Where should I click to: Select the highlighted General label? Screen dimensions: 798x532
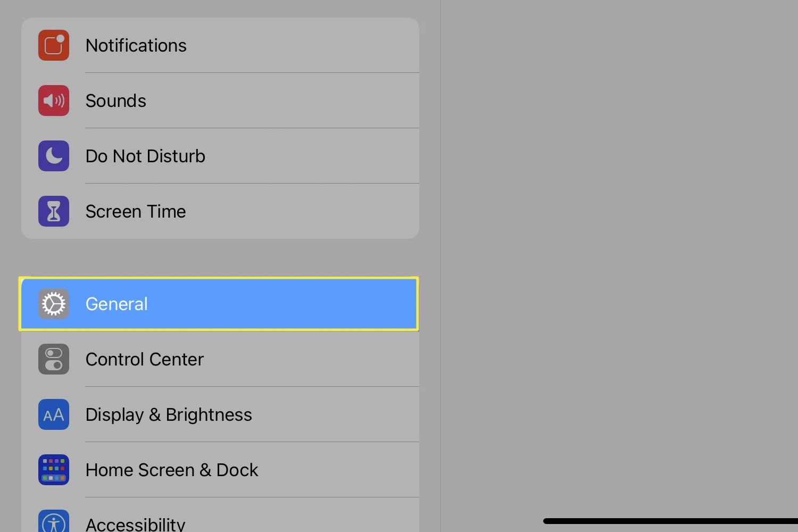[117, 304]
